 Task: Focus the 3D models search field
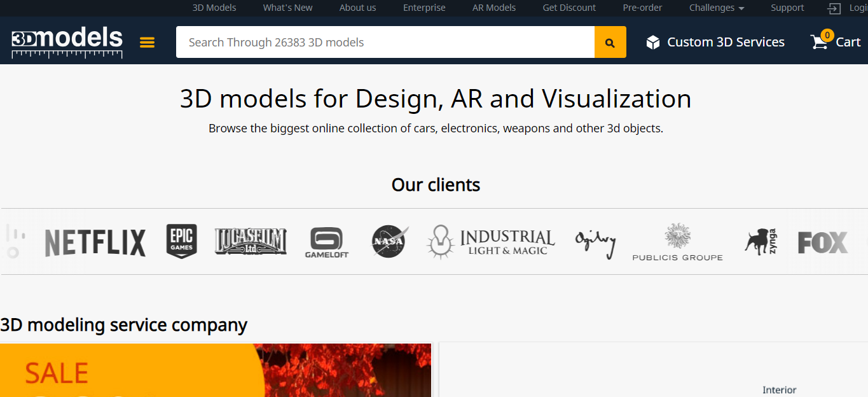385,42
